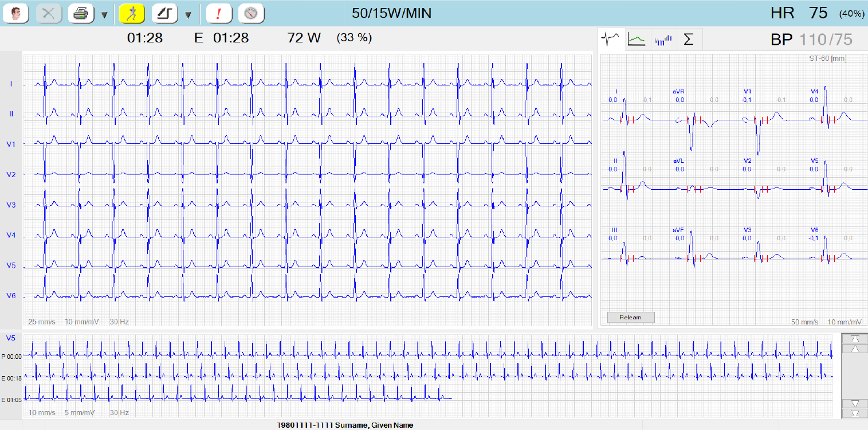This screenshot has height=430, width=868.
Task: Open the green trend curve tab
Action: click(x=637, y=40)
